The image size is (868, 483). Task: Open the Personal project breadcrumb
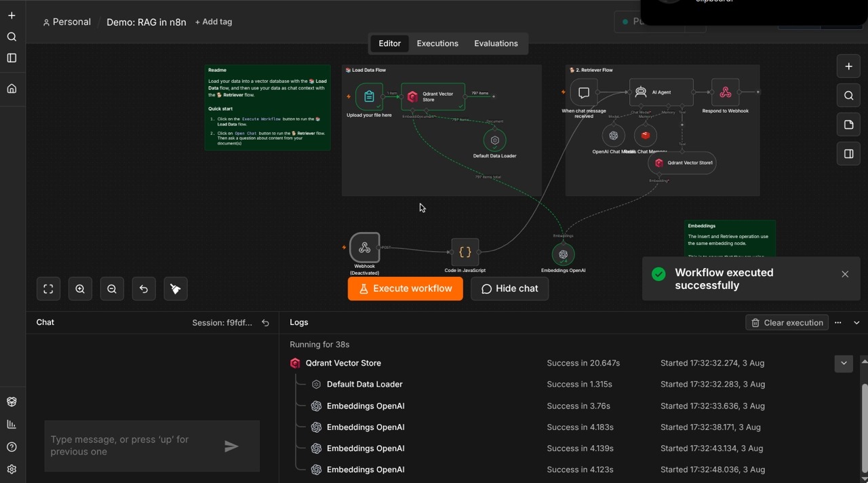(x=66, y=22)
